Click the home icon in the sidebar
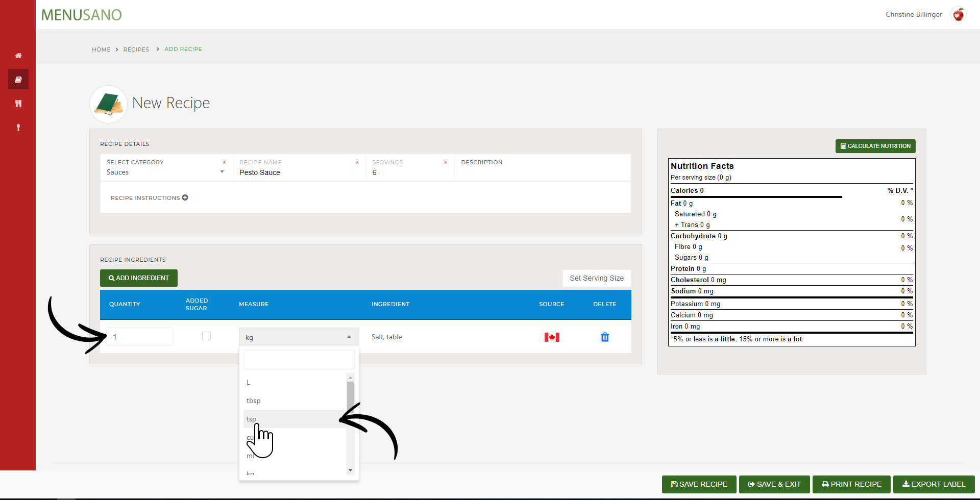The height and width of the screenshot is (500, 980). pos(18,56)
